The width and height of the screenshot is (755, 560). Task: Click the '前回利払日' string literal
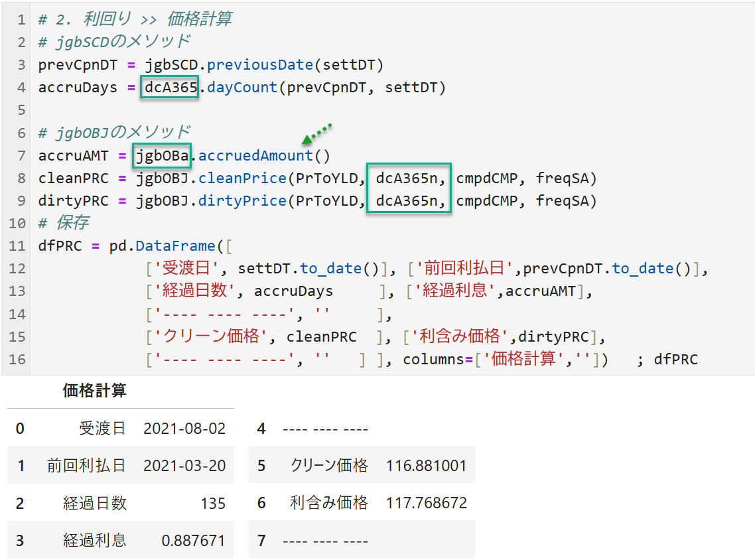click(464, 268)
